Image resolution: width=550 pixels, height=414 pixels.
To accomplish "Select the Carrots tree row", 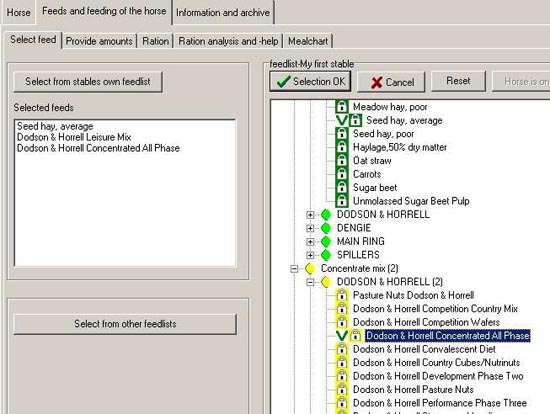I will tap(367, 174).
